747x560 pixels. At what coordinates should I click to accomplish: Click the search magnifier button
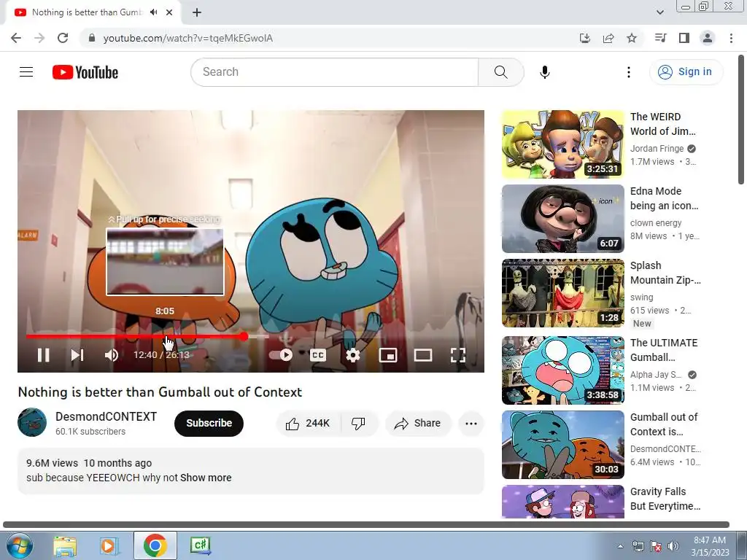click(500, 72)
